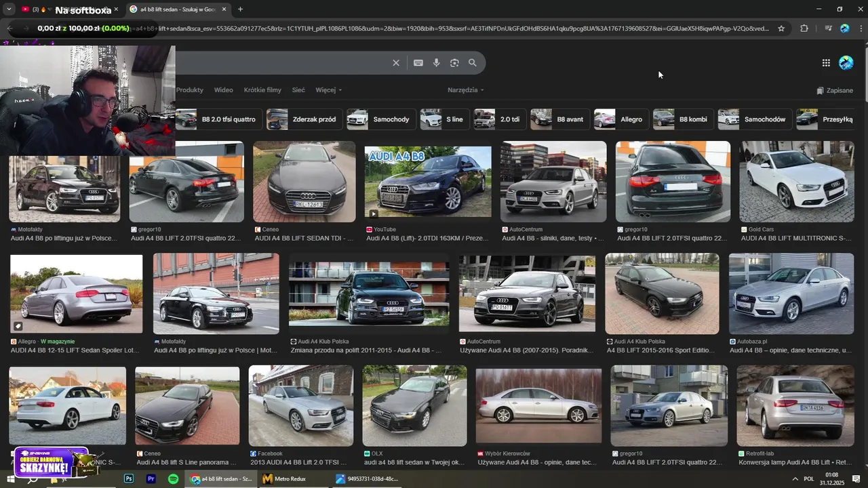Viewport: 868px width, 488px height.
Task: Open the Chrome extensions puzzle icon
Action: click(x=804, y=28)
